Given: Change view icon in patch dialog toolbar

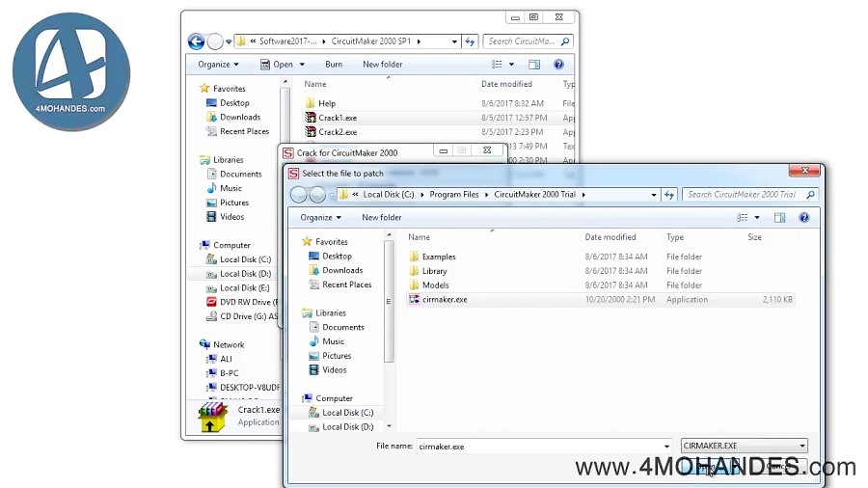Looking at the screenshot, I should pos(743,217).
